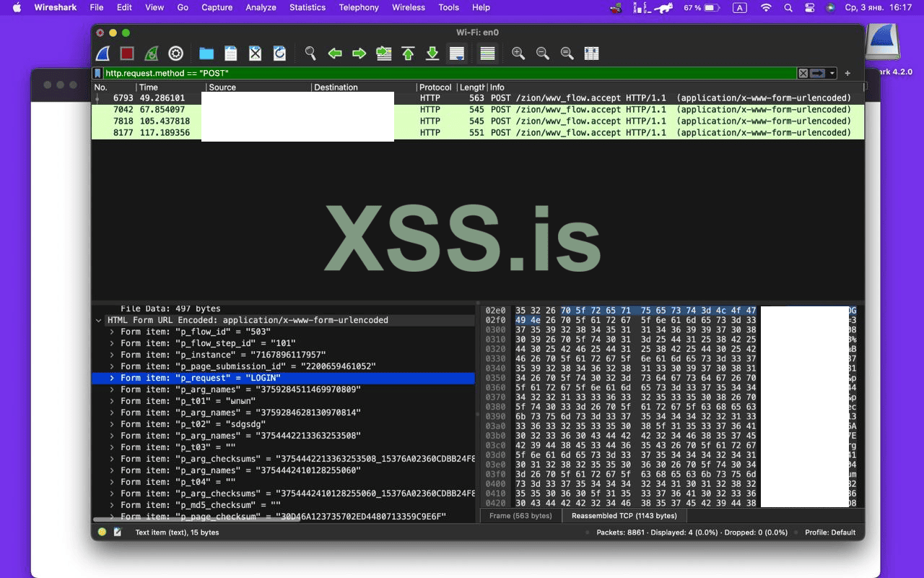Go to the last packet using the arrow icon
924x578 pixels.
pos(432,53)
